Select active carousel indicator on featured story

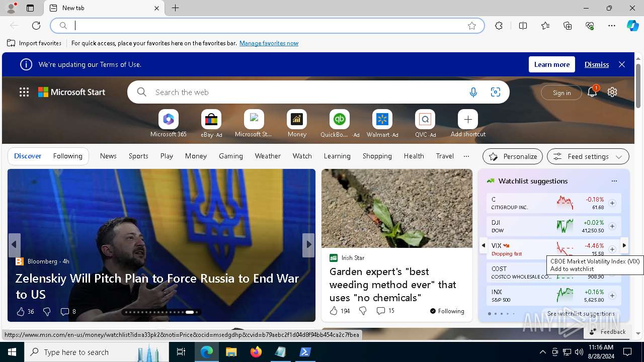[x=190, y=312]
